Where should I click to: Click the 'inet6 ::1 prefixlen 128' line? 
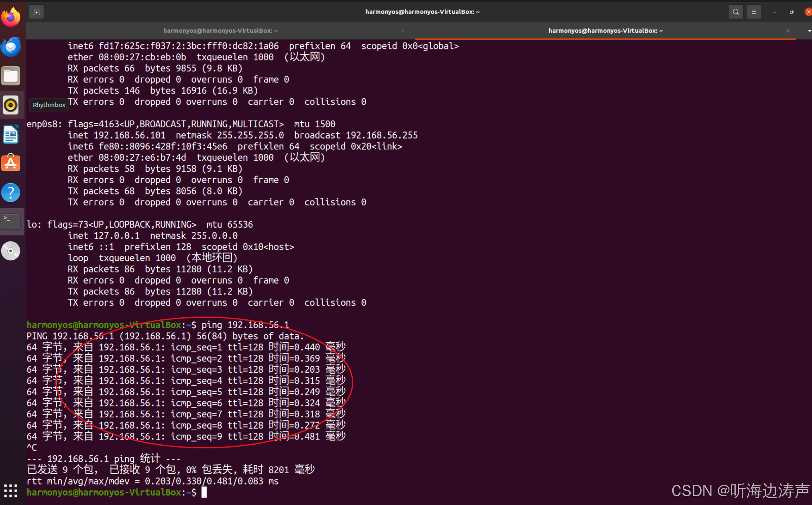pos(181,247)
